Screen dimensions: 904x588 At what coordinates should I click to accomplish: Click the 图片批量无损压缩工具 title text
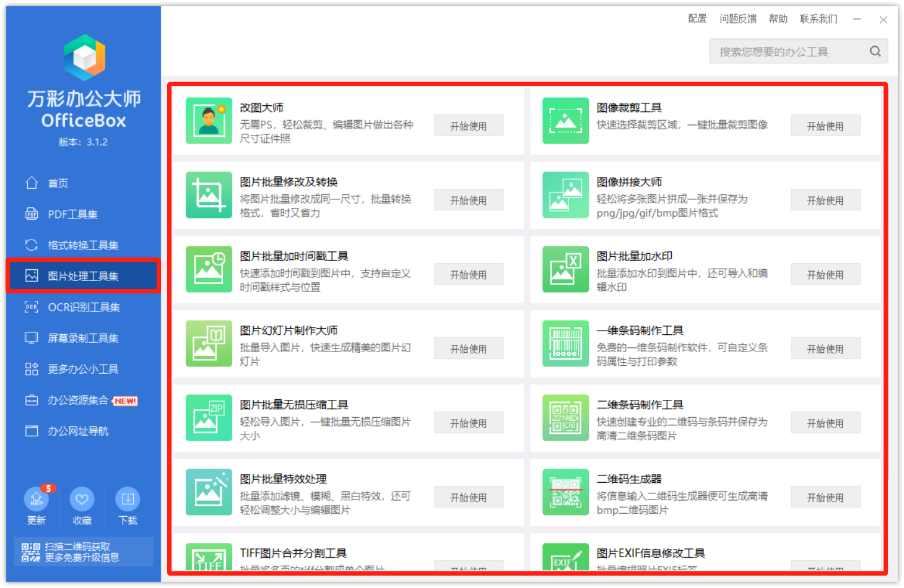tap(294, 405)
